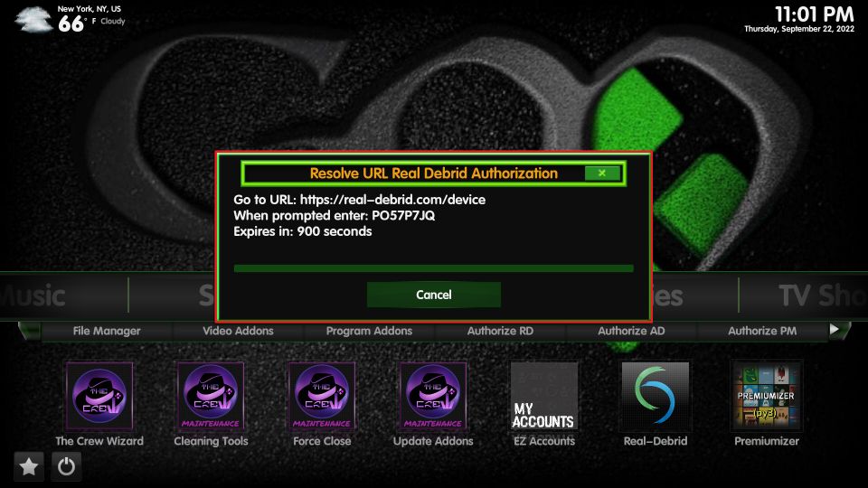Open the Real-Debrid addon icon

coord(656,396)
